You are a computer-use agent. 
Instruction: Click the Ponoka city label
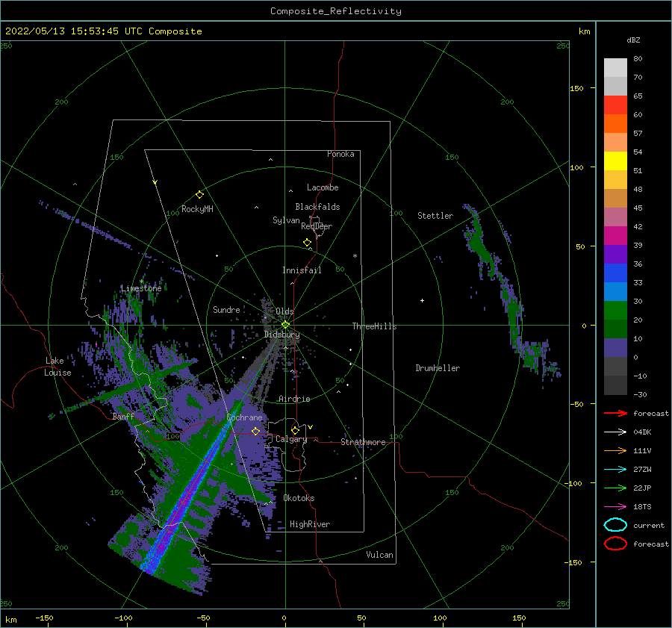340,154
